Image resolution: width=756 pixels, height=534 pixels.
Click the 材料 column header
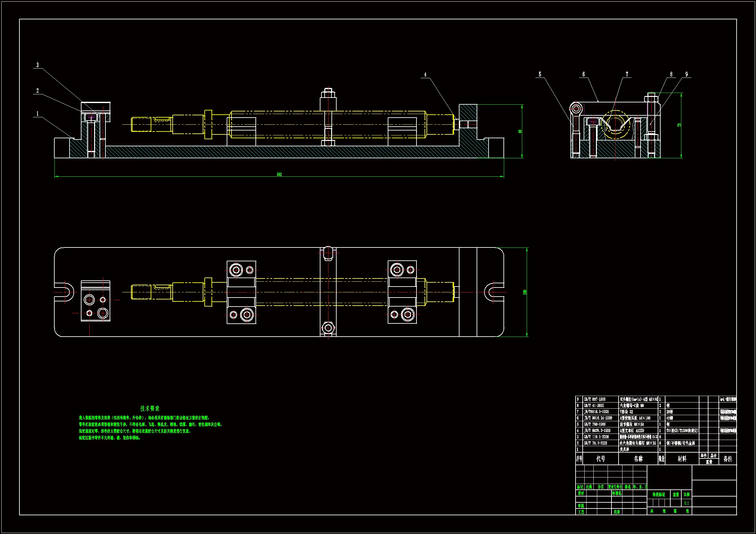[x=682, y=459]
